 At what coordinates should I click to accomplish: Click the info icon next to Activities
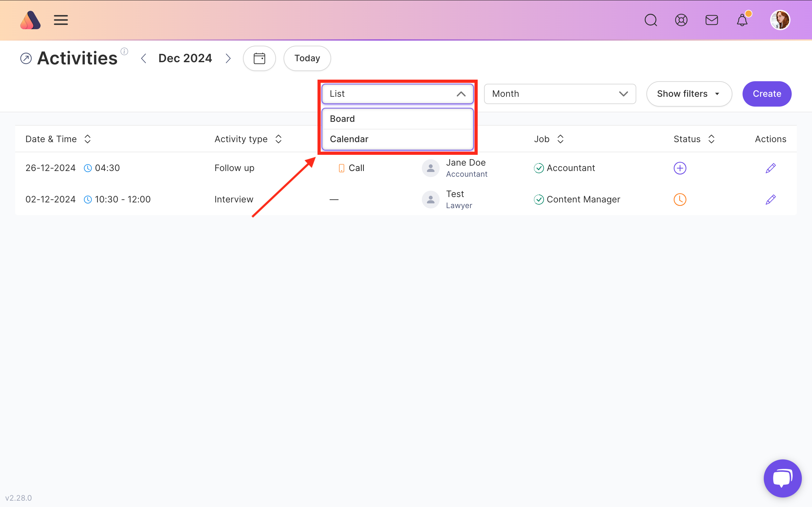tap(124, 51)
